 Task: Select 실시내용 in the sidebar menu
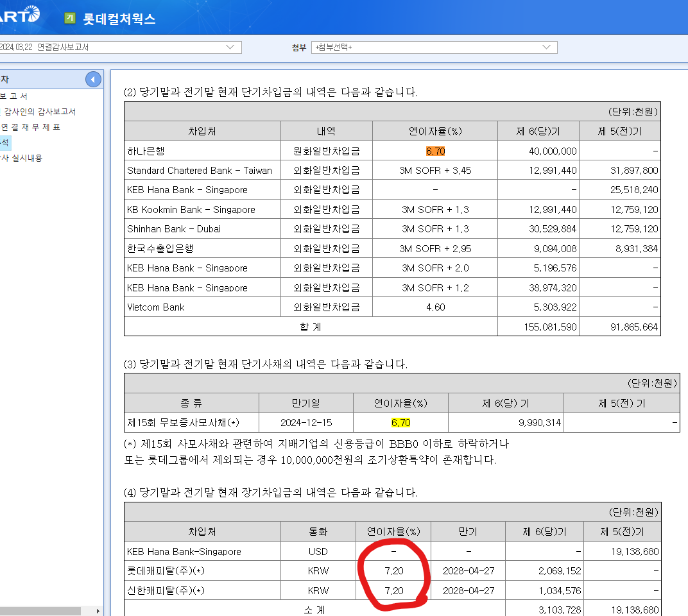(x=22, y=158)
